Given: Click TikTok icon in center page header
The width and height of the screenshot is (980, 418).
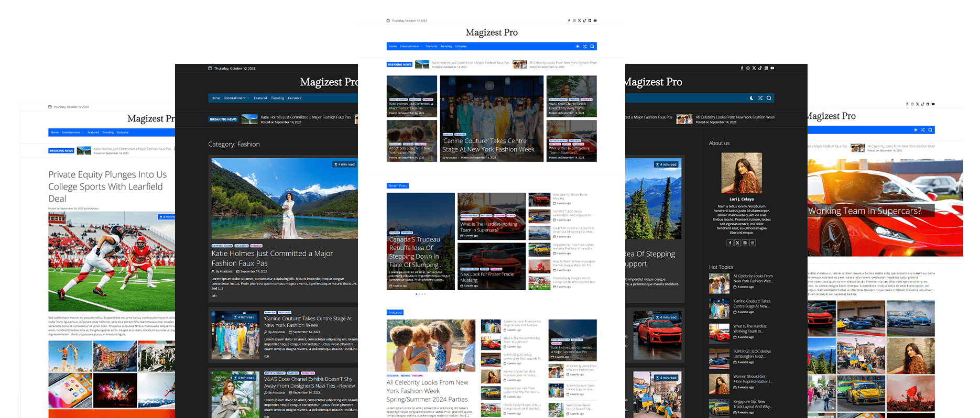Looking at the screenshot, I should [x=584, y=20].
